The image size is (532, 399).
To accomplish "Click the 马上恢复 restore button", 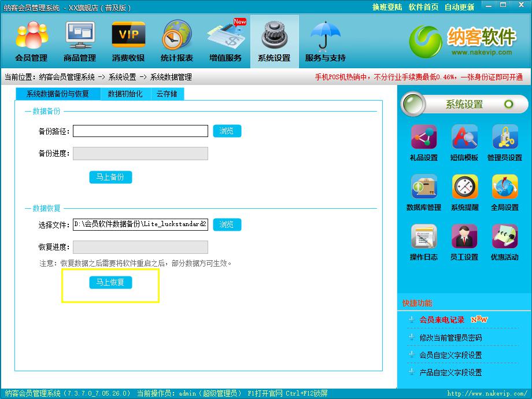I will (x=110, y=282).
